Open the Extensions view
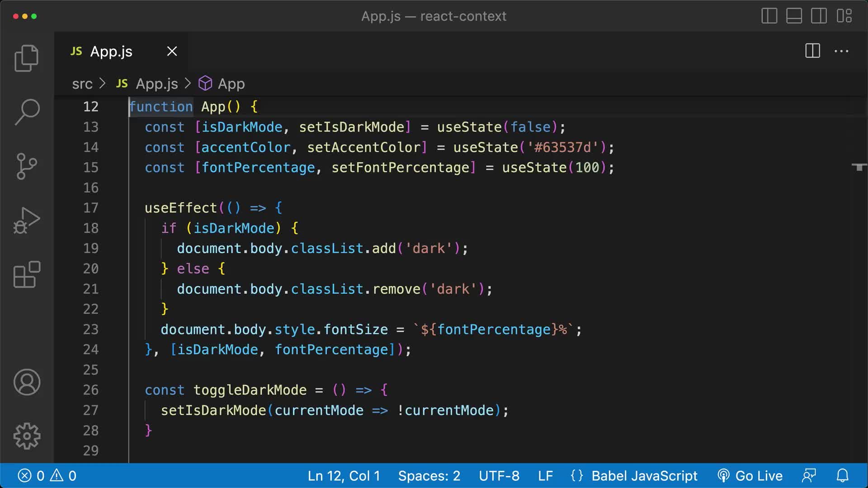This screenshot has width=868, height=488. coord(26,274)
